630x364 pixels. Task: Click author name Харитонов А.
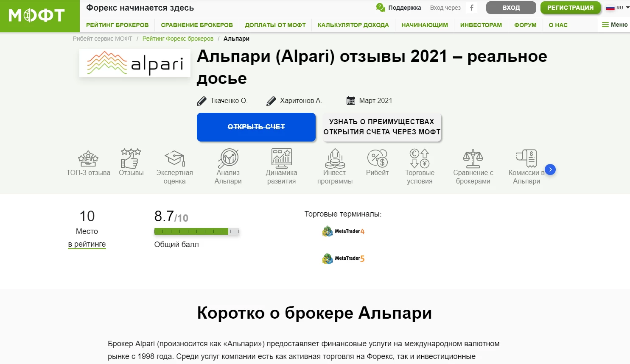[x=301, y=101]
